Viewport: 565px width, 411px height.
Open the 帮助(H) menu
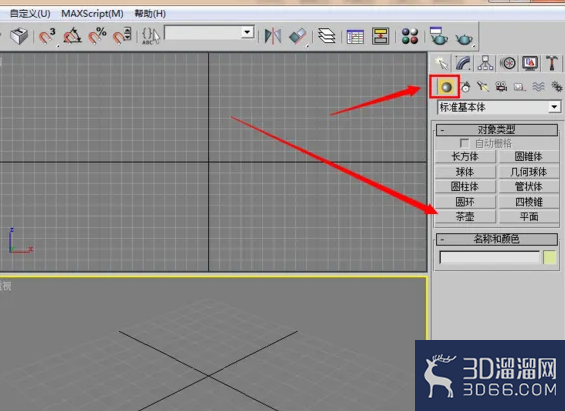tap(150, 14)
